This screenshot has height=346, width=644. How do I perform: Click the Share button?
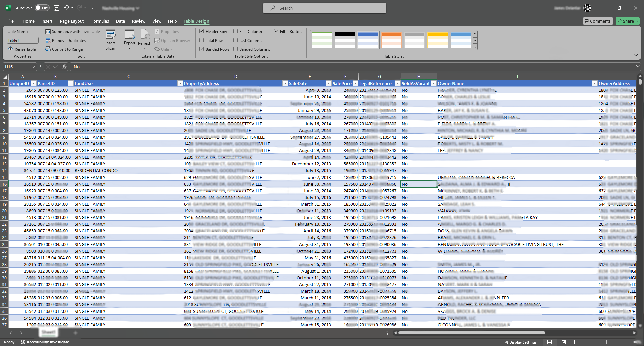coord(628,21)
